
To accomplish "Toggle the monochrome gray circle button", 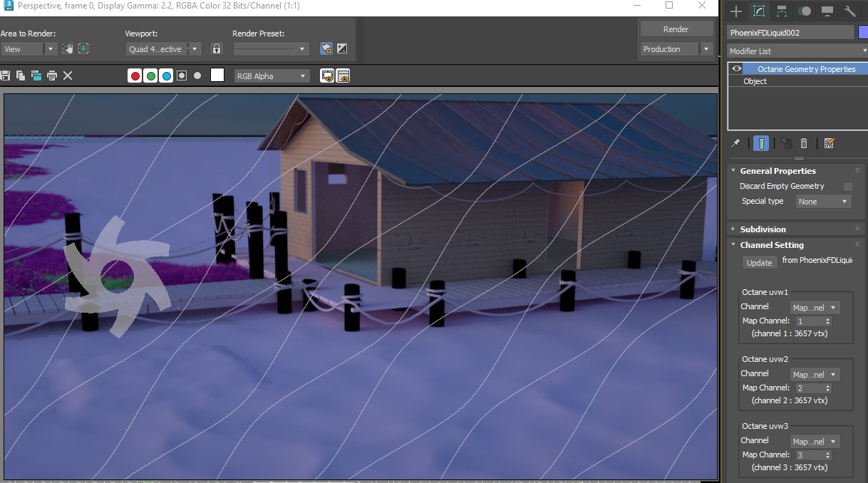I will coord(197,76).
